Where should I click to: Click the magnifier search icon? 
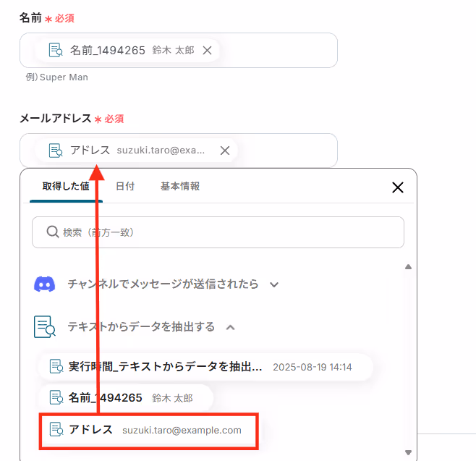click(53, 232)
